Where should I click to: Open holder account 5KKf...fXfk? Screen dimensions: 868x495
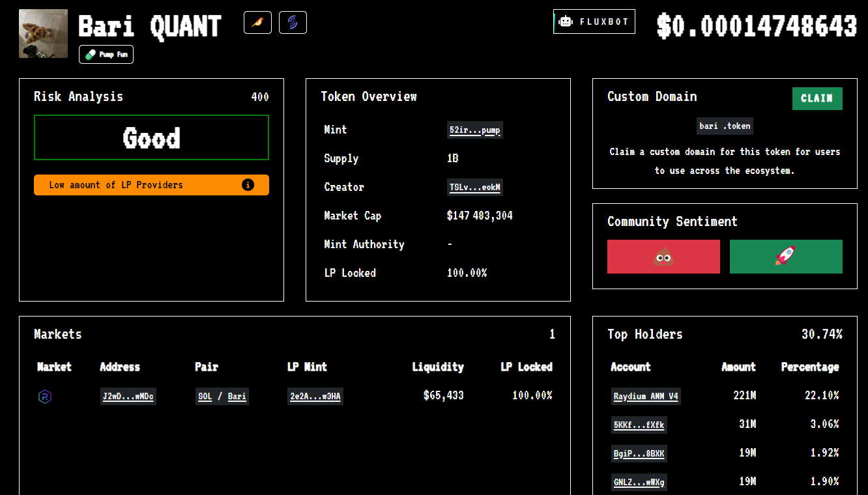tap(639, 425)
